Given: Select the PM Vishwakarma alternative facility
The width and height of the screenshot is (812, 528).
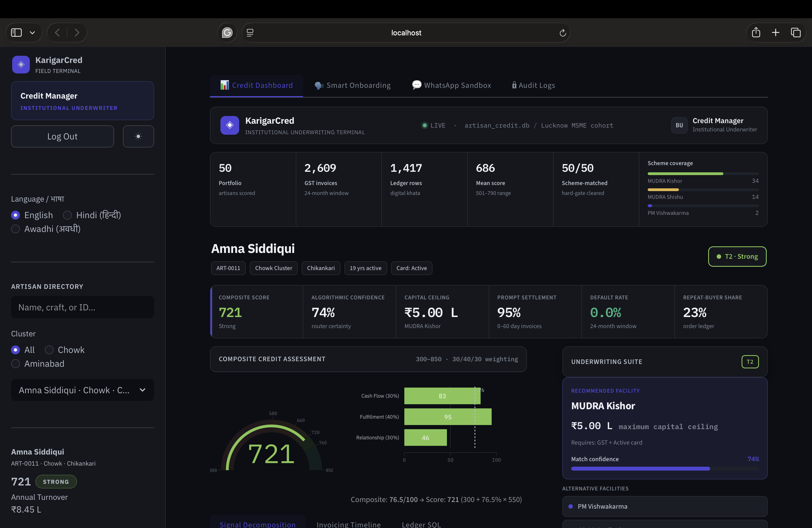Looking at the screenshot, I should click(x=665, y=506).
